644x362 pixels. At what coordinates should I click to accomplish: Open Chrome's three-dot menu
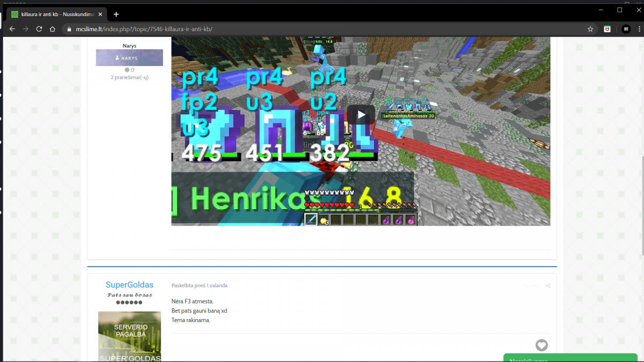pos(638,29)
